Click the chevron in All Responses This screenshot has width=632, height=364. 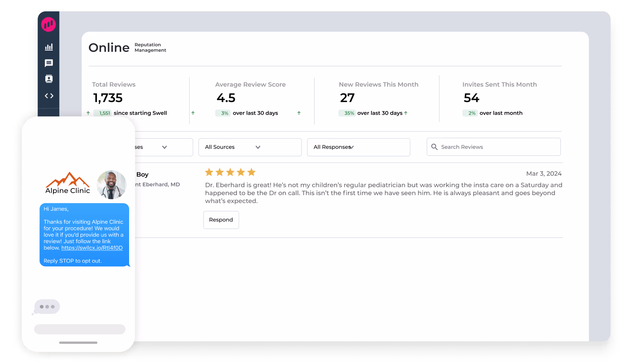(x=352, y=147)
